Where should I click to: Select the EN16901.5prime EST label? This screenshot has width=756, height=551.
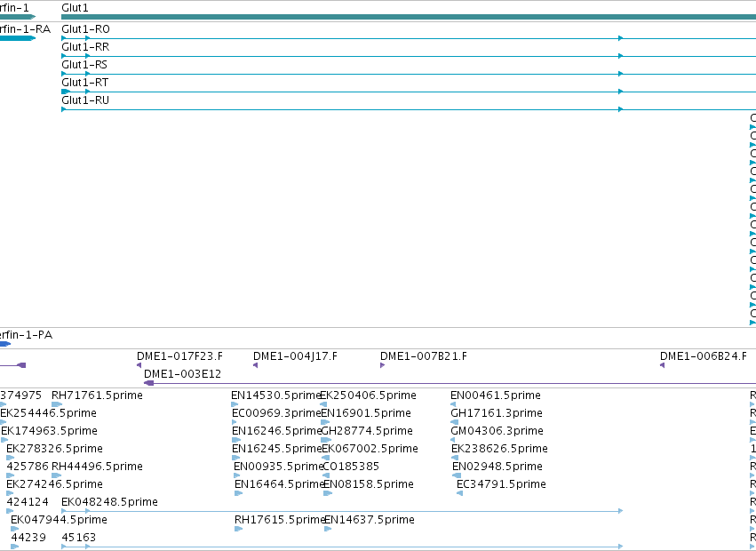(366, 413)
